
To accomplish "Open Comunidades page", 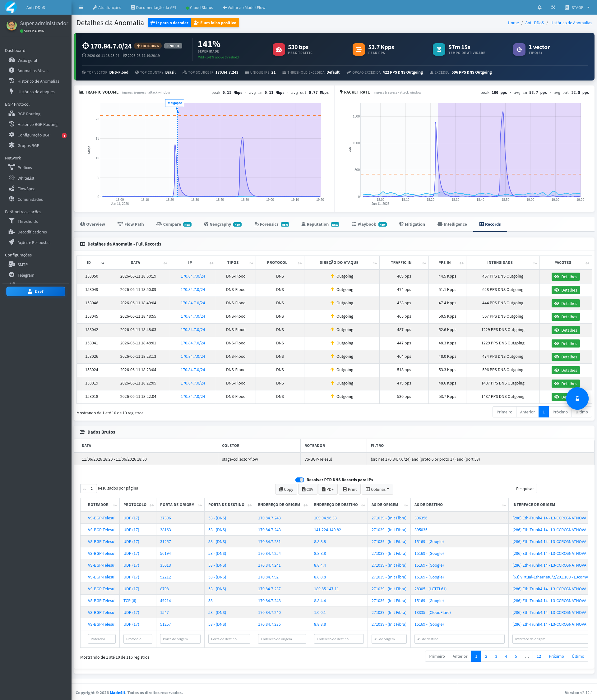I will [30, 199].
